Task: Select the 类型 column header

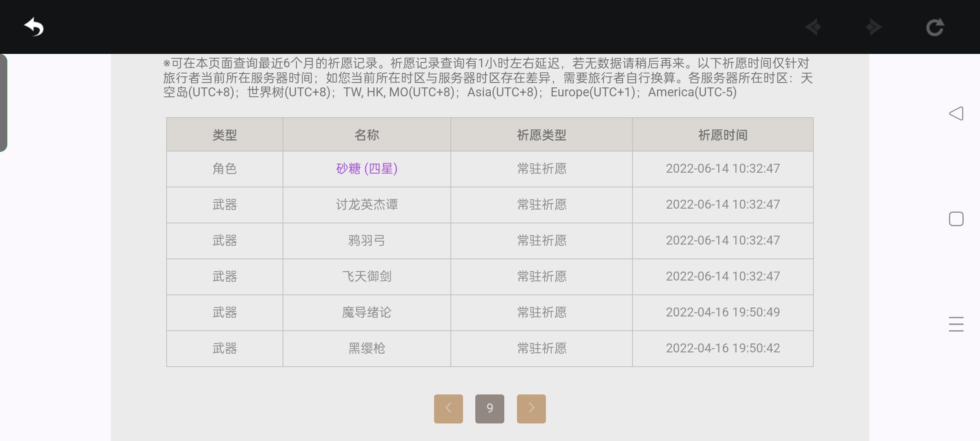Action: [225, 135]
